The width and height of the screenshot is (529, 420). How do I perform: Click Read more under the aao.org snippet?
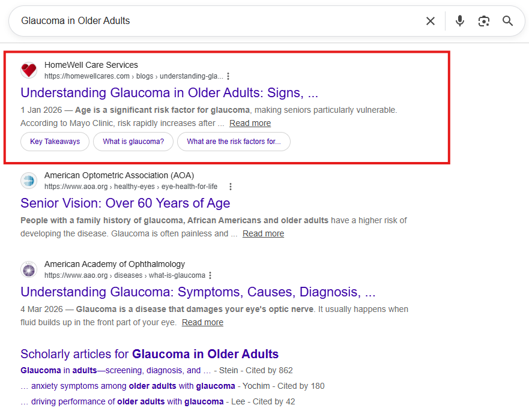(202, 322)
